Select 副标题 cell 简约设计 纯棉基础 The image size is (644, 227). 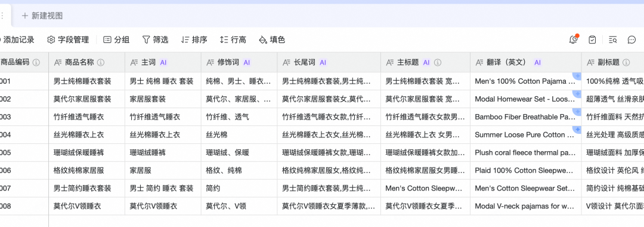click(x=613, y=188)
